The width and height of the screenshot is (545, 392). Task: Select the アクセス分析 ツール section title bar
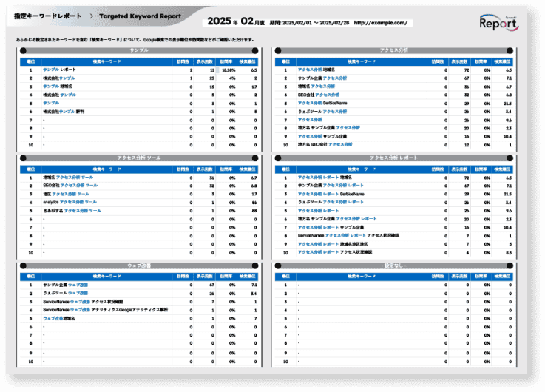coord(138,158)
